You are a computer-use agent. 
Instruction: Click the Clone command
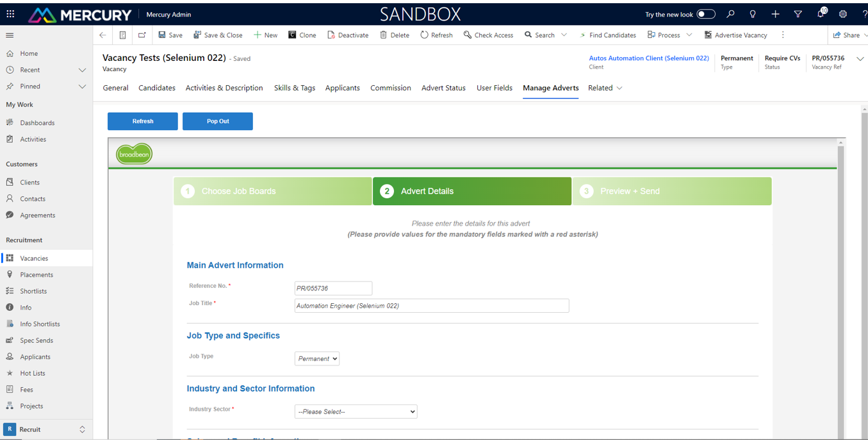[x=302, y=35]
